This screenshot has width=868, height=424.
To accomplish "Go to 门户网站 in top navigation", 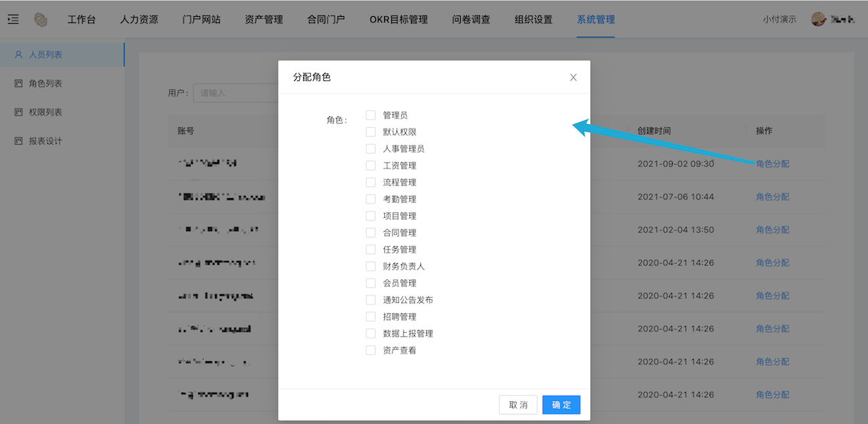I will tap(201, 19).
